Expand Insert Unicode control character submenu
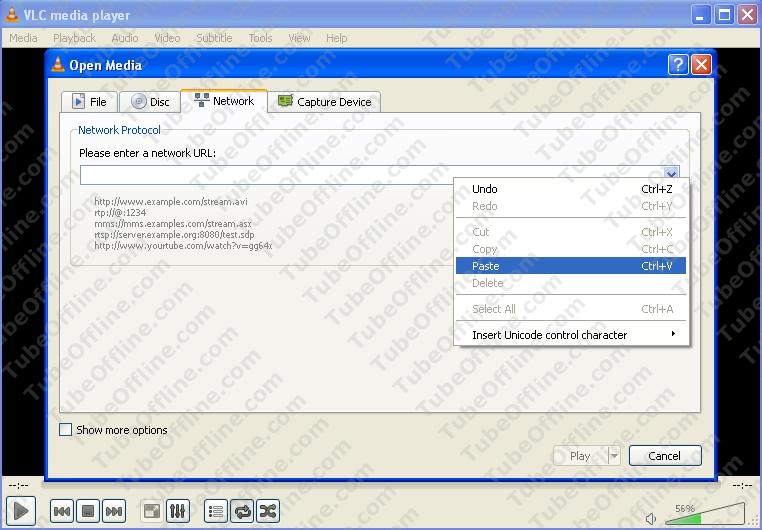The image size is (762, 530). point(571,335)
